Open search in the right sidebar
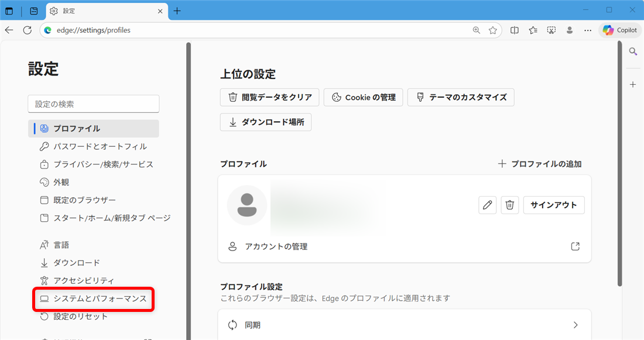The image size is (644, 340). tap(633, 51)
